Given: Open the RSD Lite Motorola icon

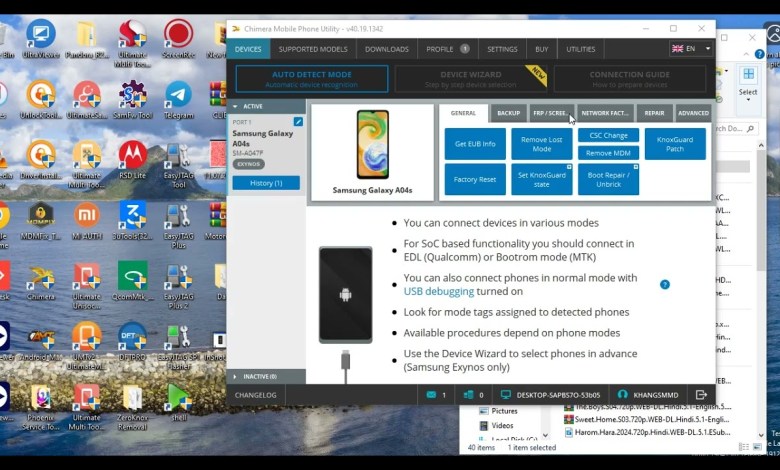Looking at the screenshot, I should (x=133, y=160).
